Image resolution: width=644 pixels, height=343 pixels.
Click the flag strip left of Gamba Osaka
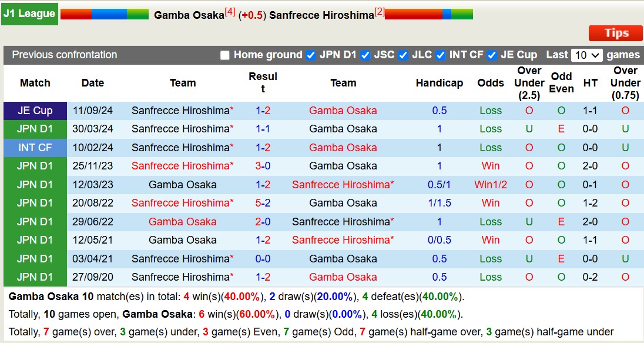(x=105, y=12)
